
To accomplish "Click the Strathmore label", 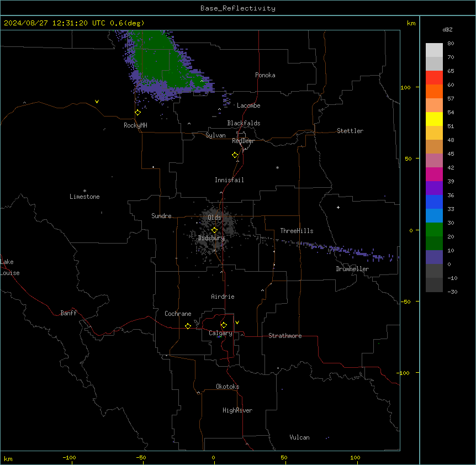I will pyautogui.click(x=285, y=336).
